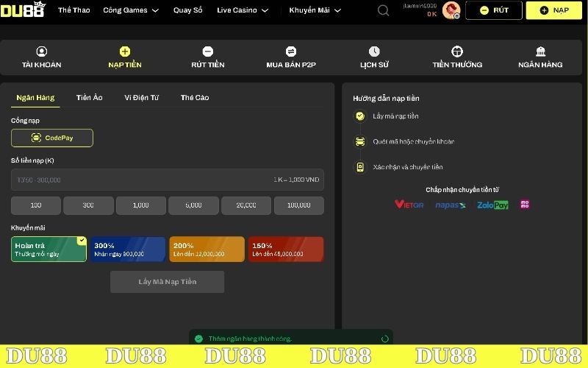Viewport: 588px width, 368px height.
Task: Click the user avatar picture
Action: click(451, 10)
